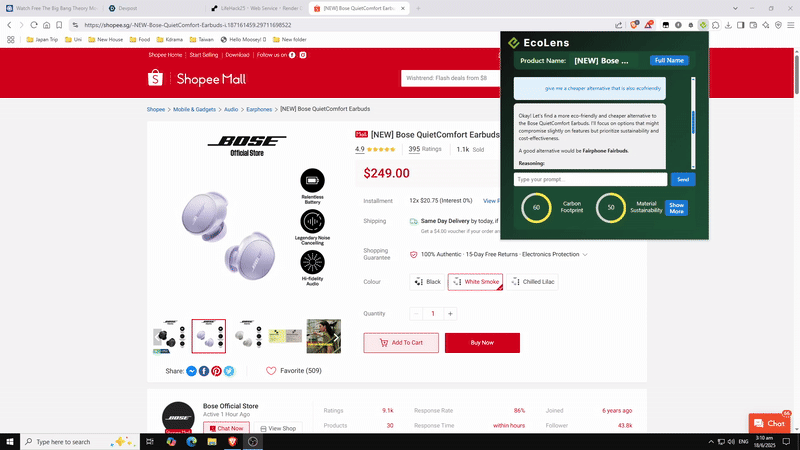Click the Shopee shopping bag logo

click(155, 78)
